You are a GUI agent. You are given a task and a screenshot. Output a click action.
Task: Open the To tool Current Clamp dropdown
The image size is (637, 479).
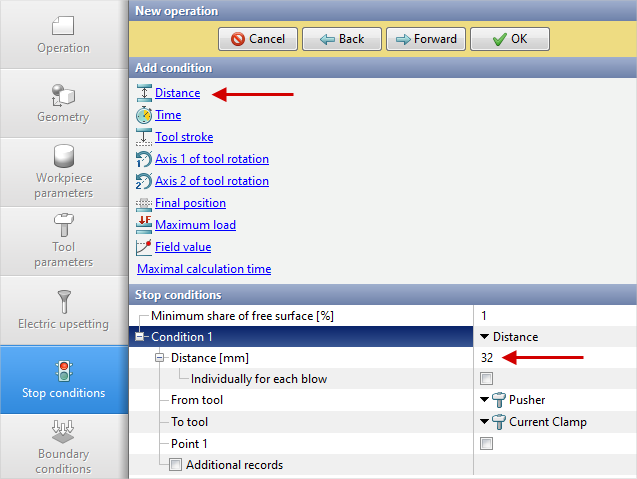coord(485,422)
